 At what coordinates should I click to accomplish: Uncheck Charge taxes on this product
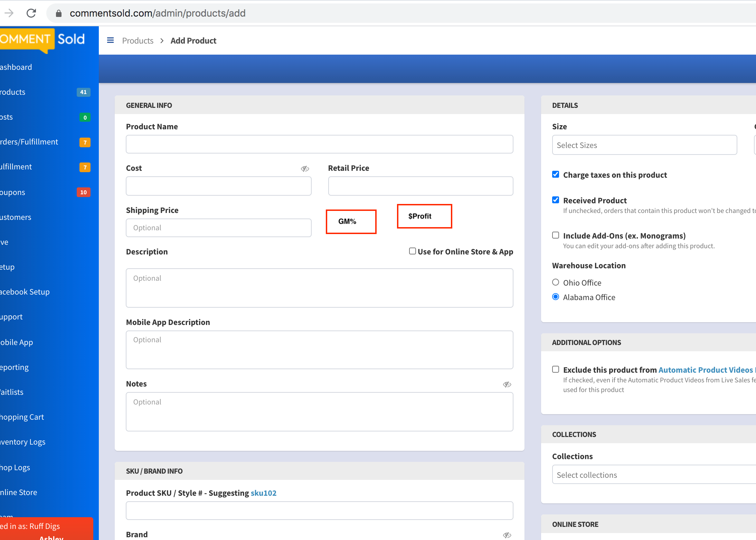556,175
